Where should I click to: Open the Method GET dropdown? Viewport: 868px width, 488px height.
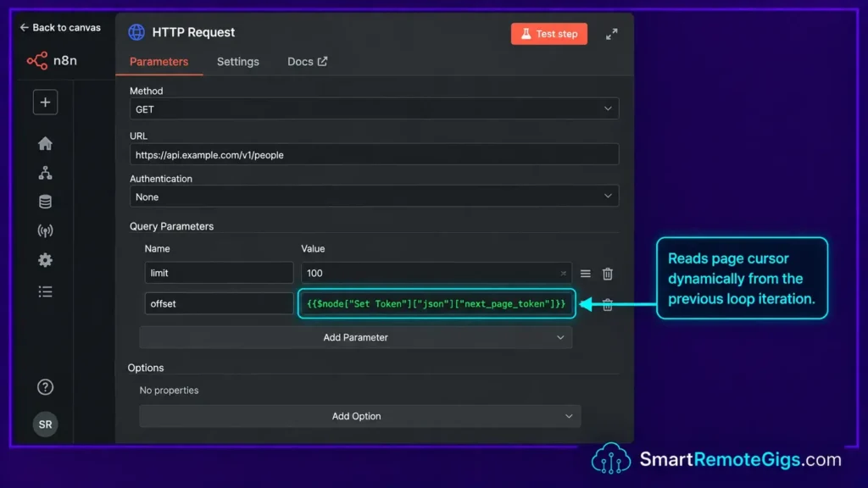[374, 109]
